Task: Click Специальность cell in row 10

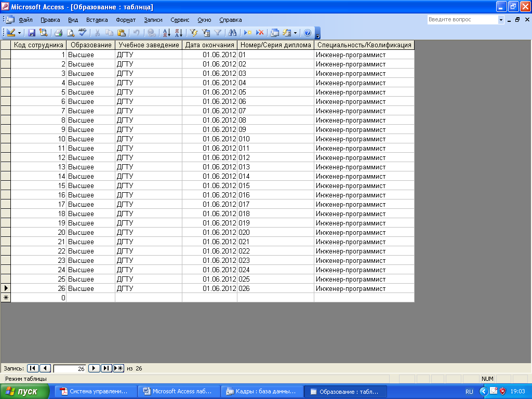Action: (x=364, y=139)
